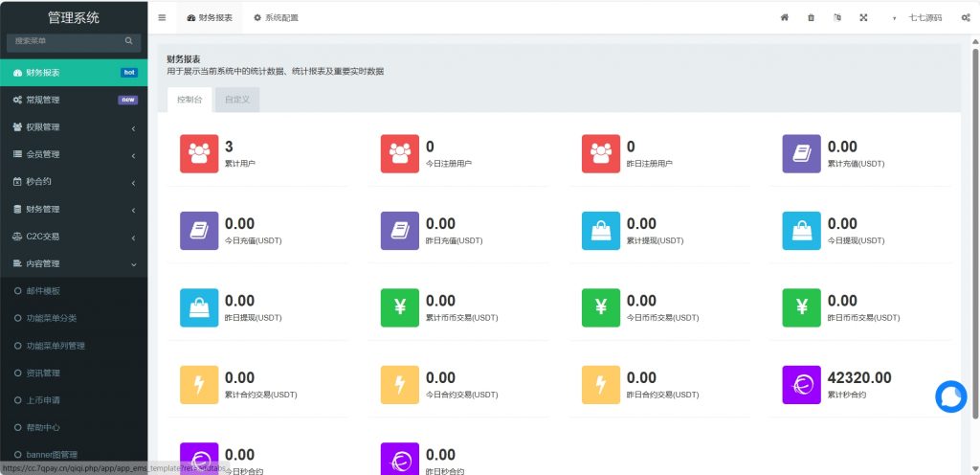Image resolution: width=980 pixels, height=475 pixels.
Task: Open 常规管理 in the sidebar menu
Action: click(74, 100)
